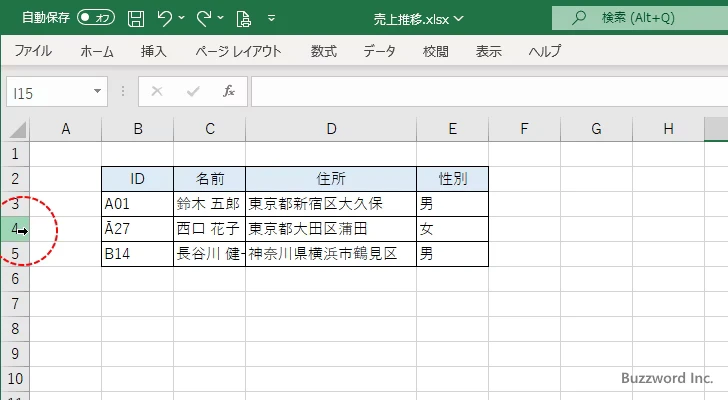Select row 2 header
This screenshot has height=400, width=728.
(15, 179)
